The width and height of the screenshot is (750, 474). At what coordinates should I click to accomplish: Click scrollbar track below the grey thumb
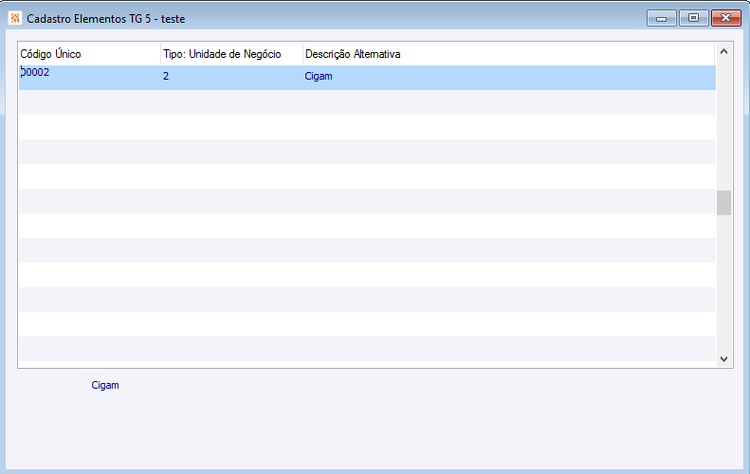pyautogui.click(x=724, y=283)
